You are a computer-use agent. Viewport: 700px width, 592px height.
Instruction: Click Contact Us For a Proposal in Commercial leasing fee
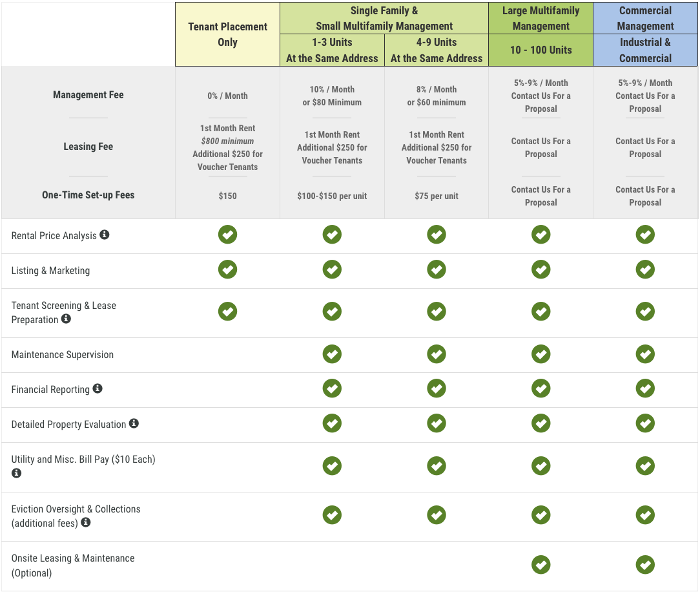[645, 147]
